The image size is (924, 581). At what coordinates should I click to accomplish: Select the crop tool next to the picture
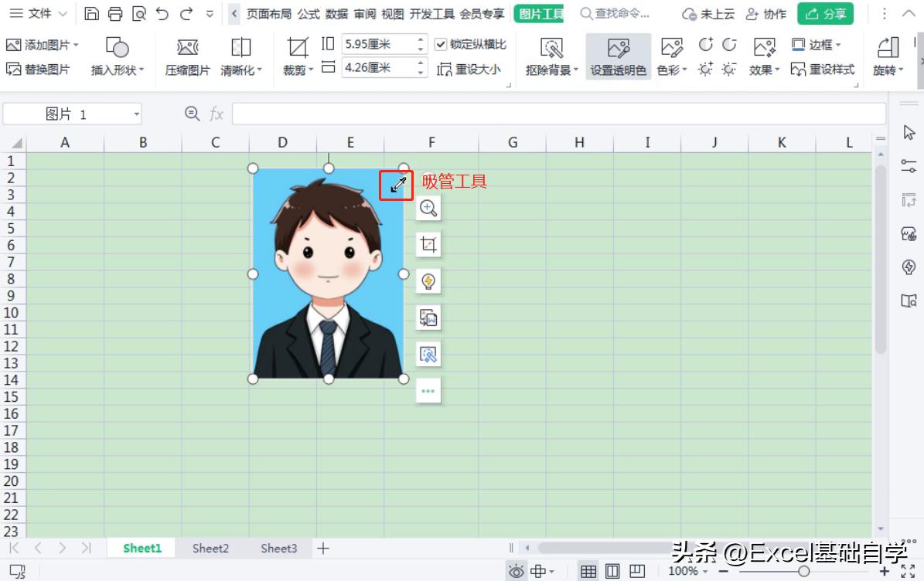[x=428, y=244]
